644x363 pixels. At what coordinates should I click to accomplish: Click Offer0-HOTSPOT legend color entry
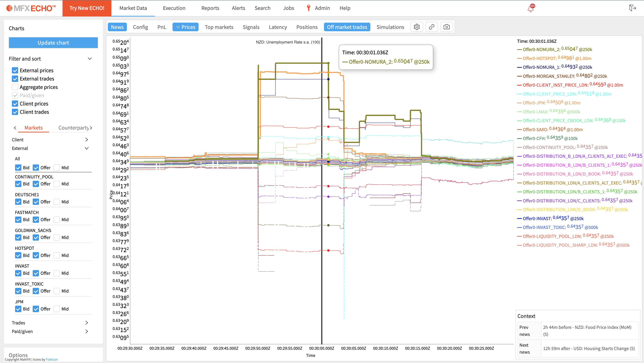click(554, 58)
